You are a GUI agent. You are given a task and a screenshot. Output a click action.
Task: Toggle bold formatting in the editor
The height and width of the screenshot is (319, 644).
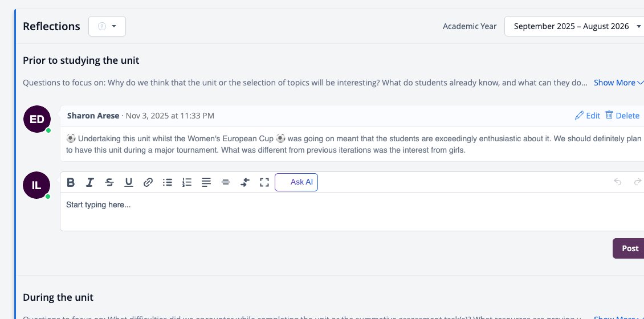tap(71, 182)
